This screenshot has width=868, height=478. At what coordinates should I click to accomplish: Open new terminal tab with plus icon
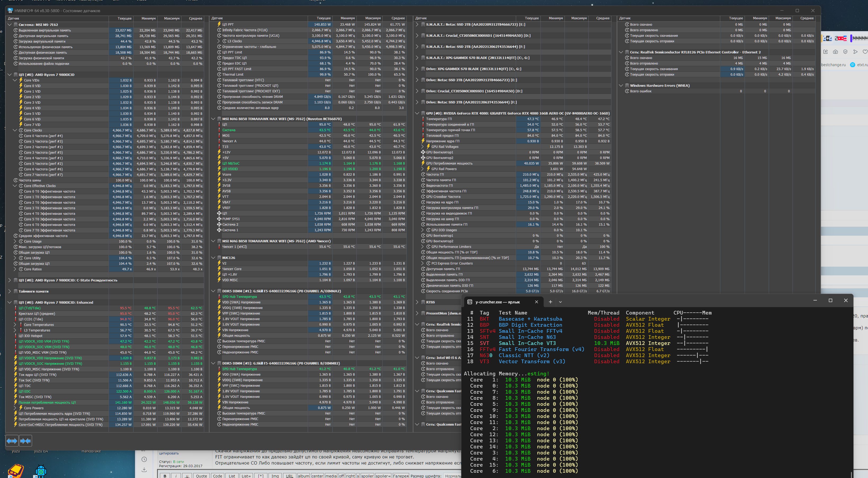(x=550, y=302)
